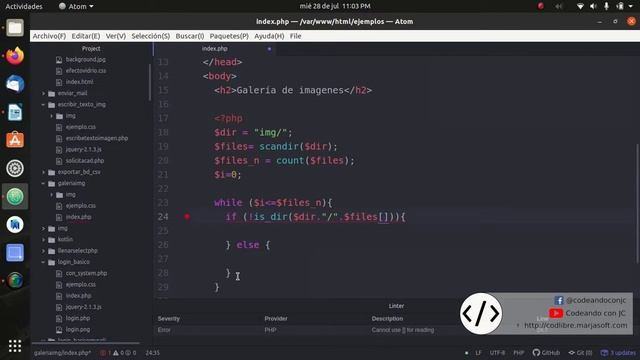
Task: Click the 3 updates package notice
Action: [x=618, y=353]
